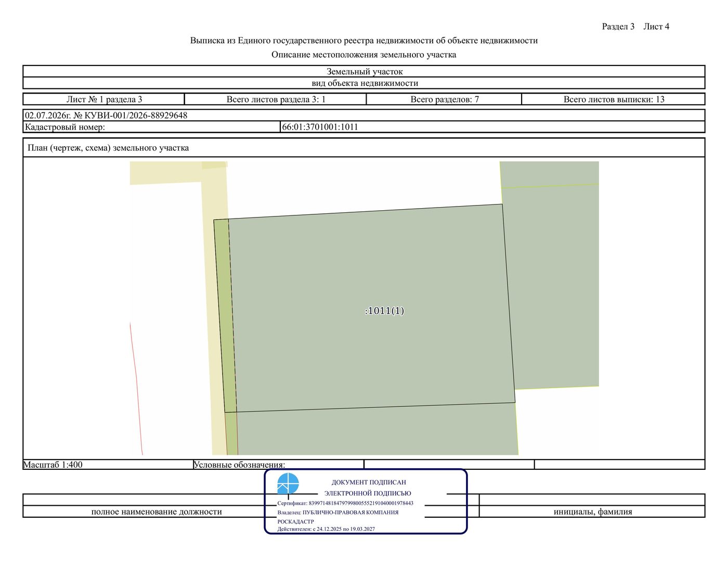
Task: Click 'Лист № 1 раздела 3' cell
Action: click(x=104, y=99)
